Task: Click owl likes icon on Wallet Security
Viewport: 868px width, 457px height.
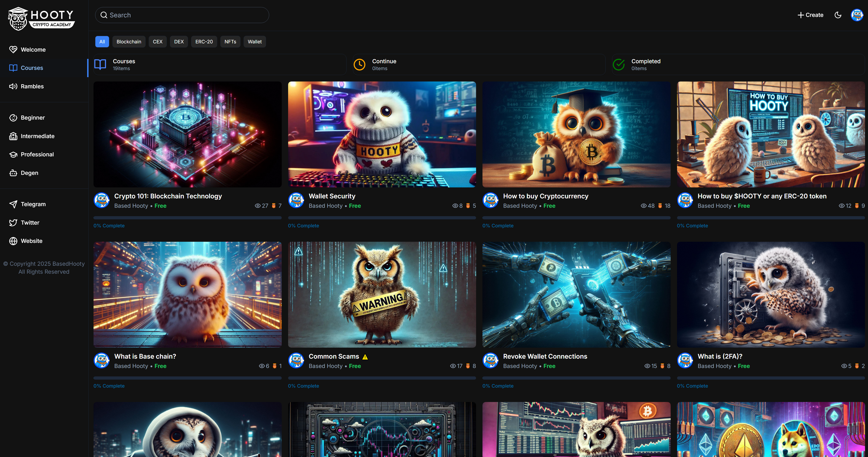Action: [x=468, y=206]
